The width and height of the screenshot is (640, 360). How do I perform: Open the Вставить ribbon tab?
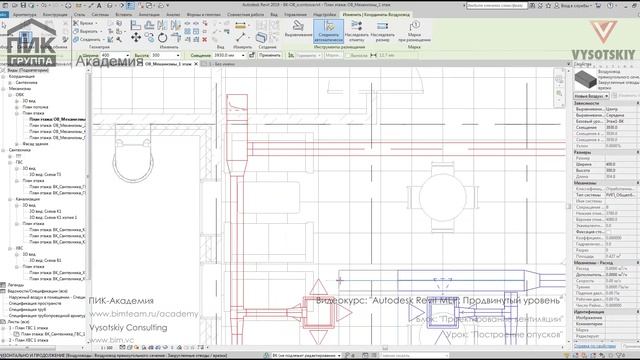tap(123, 14)
